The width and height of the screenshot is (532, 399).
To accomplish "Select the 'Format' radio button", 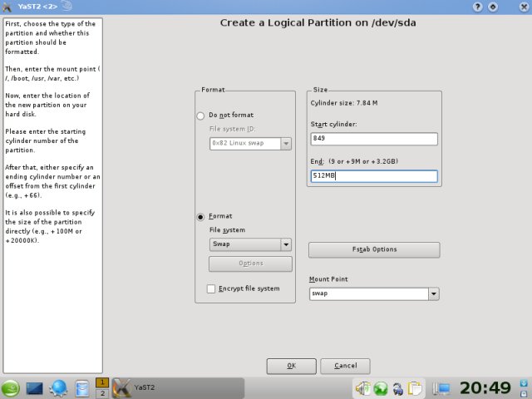I will click(x=200, y=216).
